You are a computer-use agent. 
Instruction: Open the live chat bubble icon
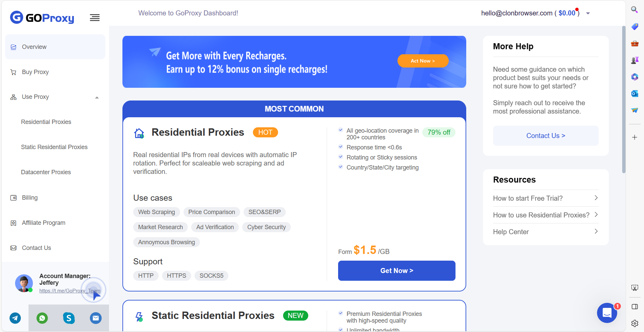[x=607, y=313]
